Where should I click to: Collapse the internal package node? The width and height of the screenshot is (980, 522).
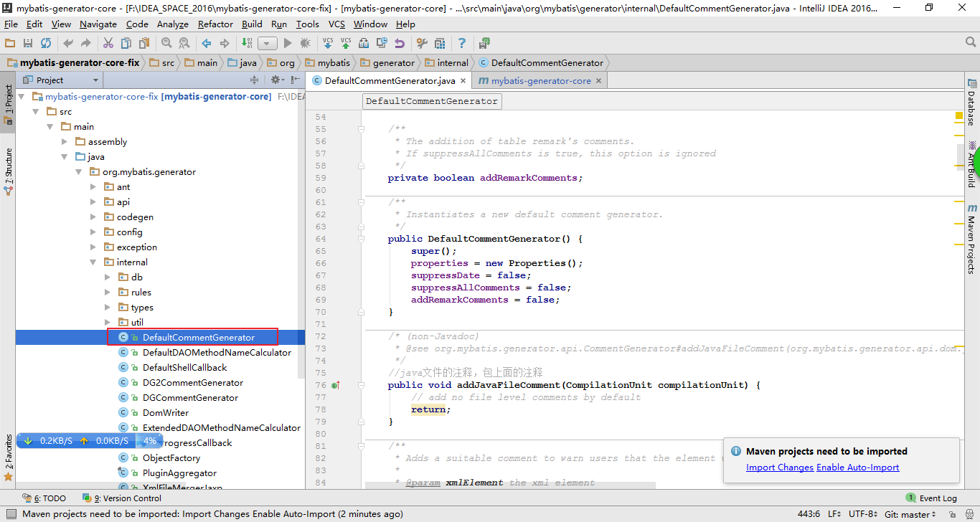(x=93, y=262)
